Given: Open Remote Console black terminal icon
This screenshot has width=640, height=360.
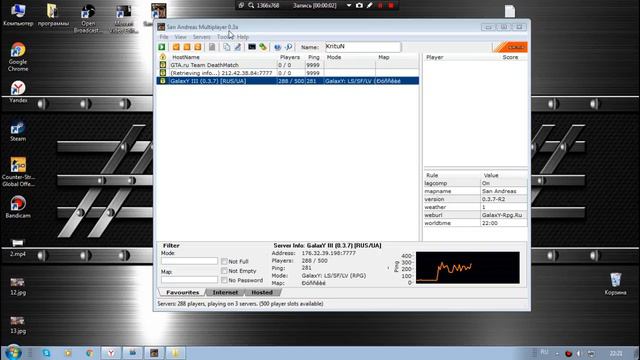Looking at the screenshot, I should [x=252, y=47].
